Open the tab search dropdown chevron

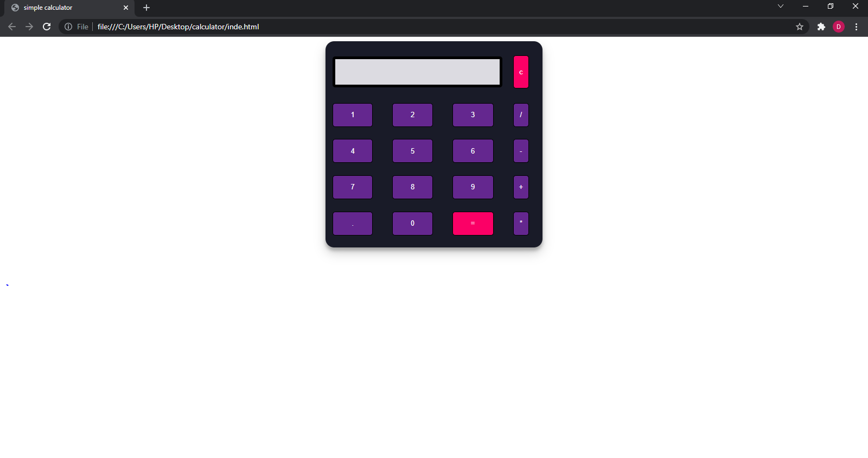point(780,7)
